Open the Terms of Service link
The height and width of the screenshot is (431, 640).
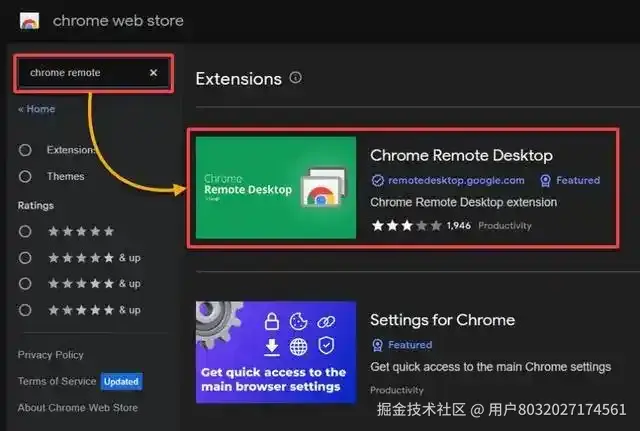[x=57, y=381]
